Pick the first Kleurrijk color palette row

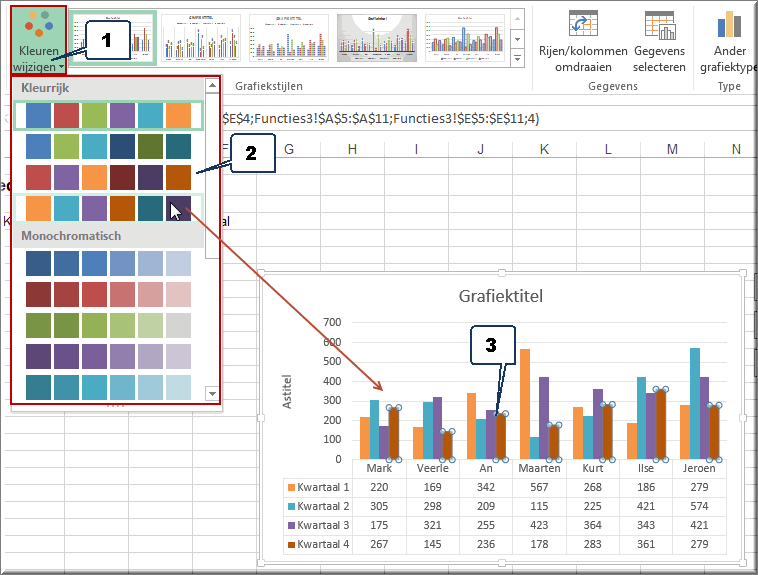108,116
